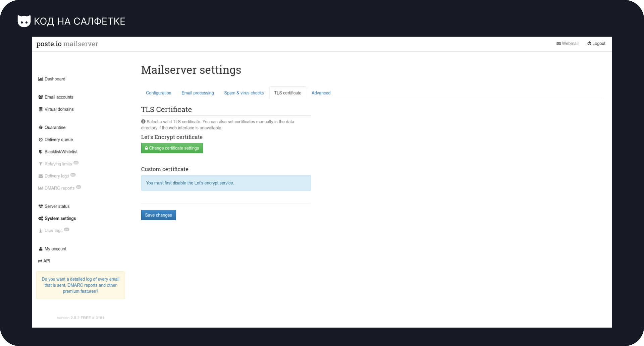This screenshot has width=644, height=346.
Task: Select System settings in sidebar
Action: [x=57, y=219]
